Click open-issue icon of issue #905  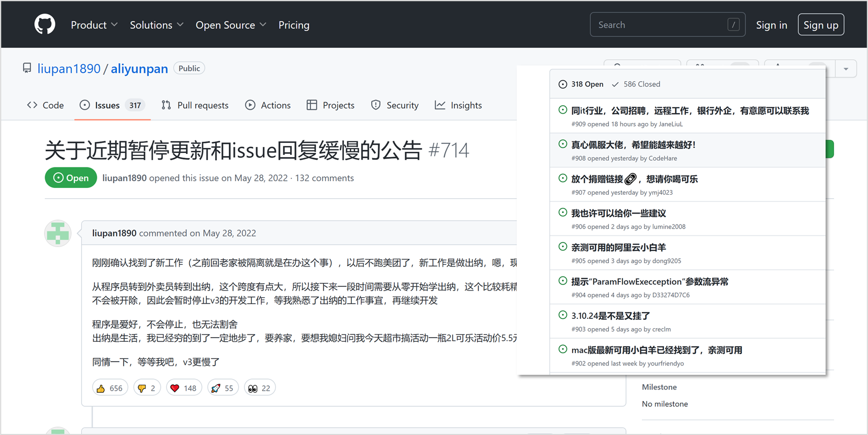pos(563,247)
